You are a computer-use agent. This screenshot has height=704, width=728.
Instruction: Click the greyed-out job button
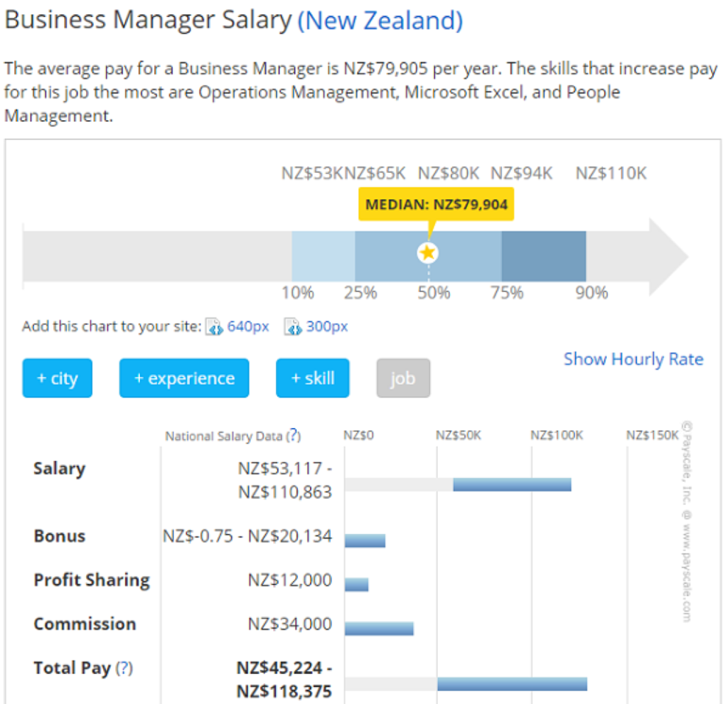coord(403,378)
